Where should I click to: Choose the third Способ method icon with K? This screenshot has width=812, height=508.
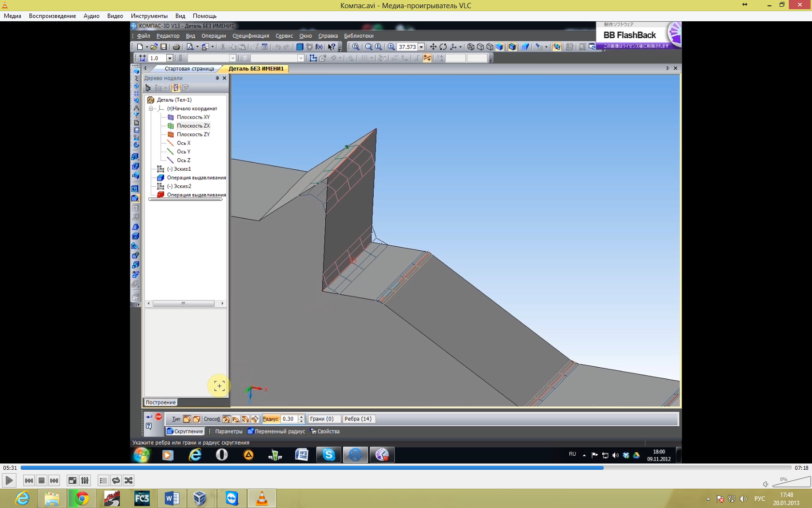click(x=246, y=419)
